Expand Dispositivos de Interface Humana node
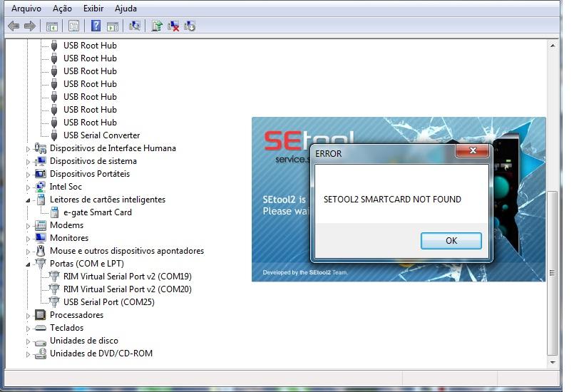Screen dimensions: 584x392 pyautogui.click(x=28, y=149)
